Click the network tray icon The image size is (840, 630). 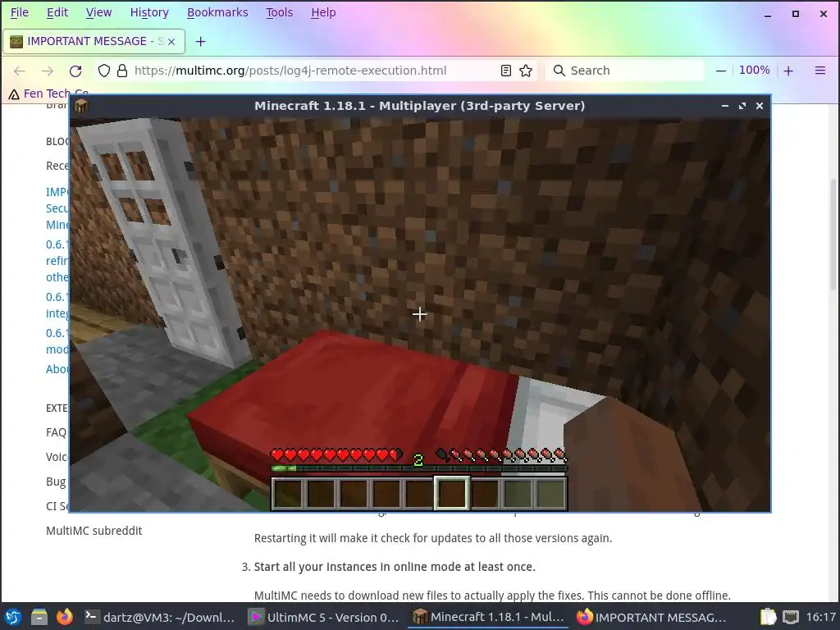tap(791, 617)
